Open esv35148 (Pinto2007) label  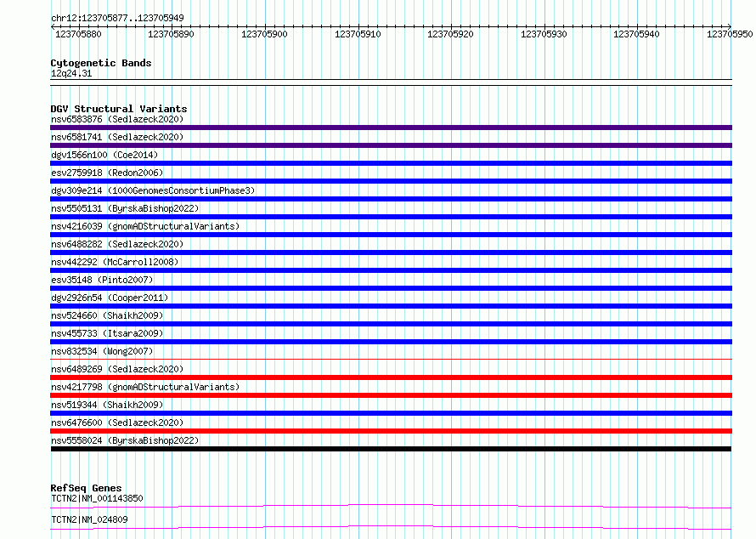tap(102, 280)
